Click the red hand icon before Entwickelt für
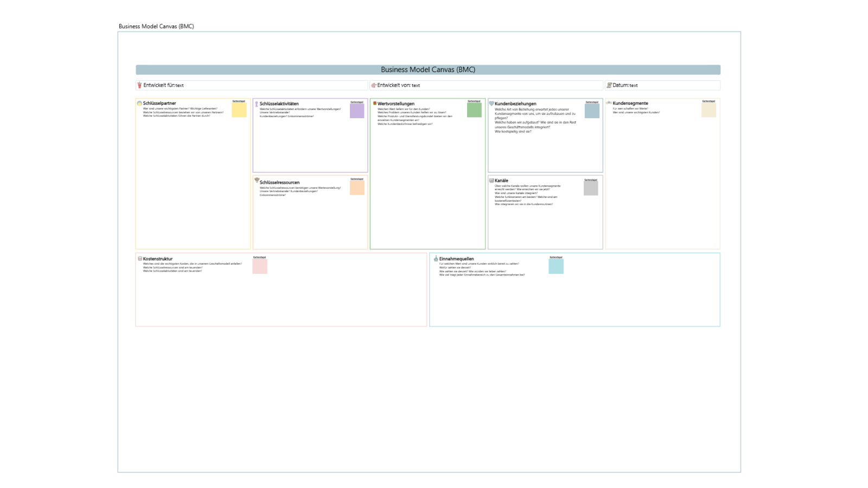868x488 pixels. 140,85
